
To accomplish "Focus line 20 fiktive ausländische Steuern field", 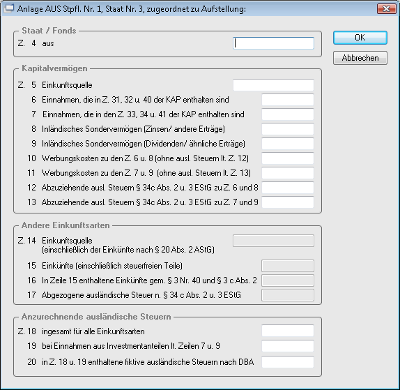I will click(288, 362).
